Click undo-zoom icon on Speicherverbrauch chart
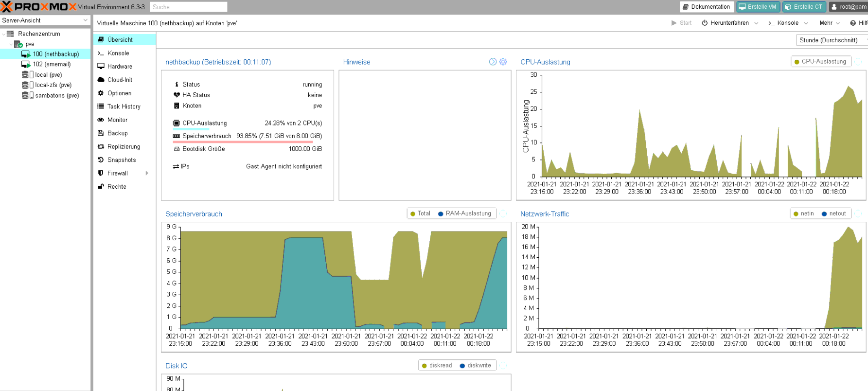The width and height of the screenshot is (868, 391). [503, 213]
